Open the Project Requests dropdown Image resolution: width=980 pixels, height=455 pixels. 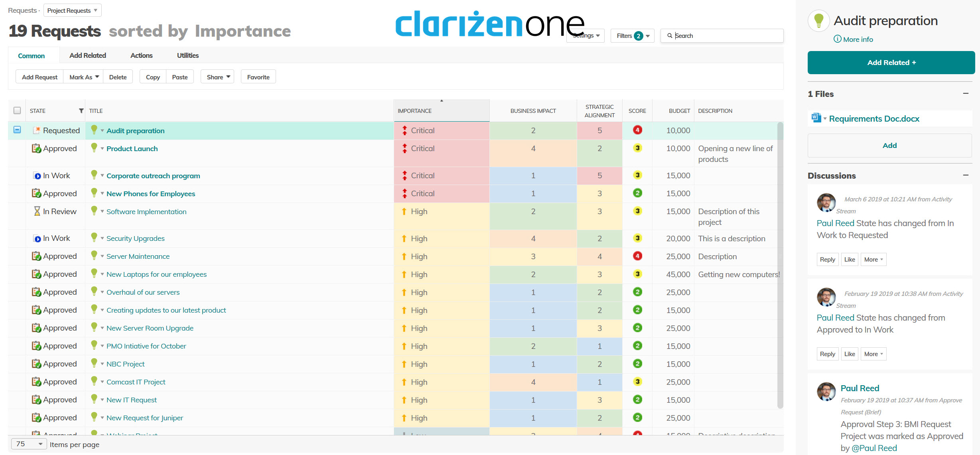point(72,10)
